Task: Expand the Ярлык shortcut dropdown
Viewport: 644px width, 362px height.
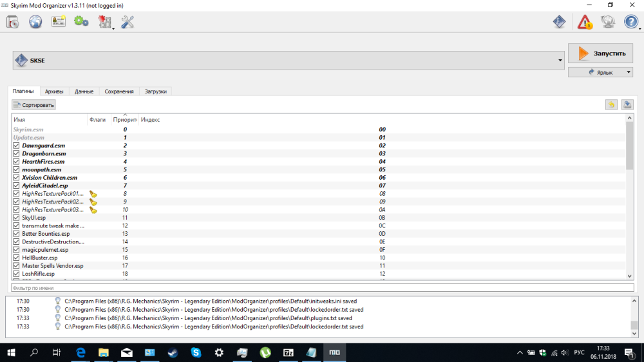Action: [x=629, y=72]
